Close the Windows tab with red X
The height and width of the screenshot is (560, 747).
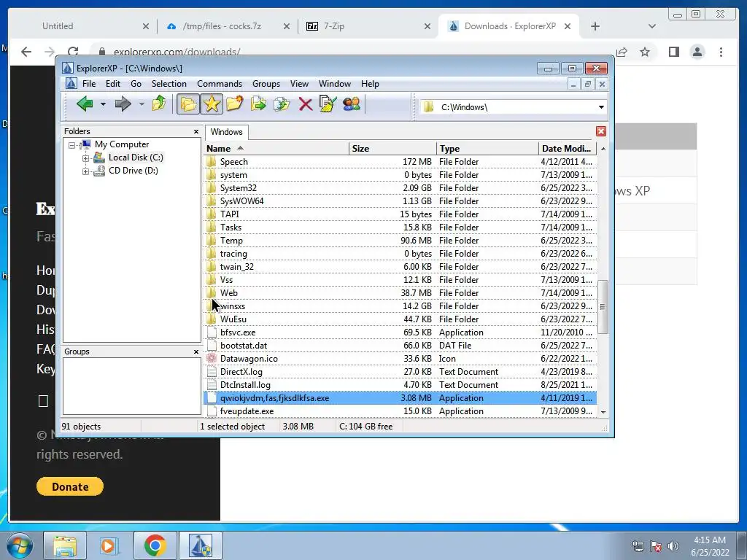click(601, 131)
